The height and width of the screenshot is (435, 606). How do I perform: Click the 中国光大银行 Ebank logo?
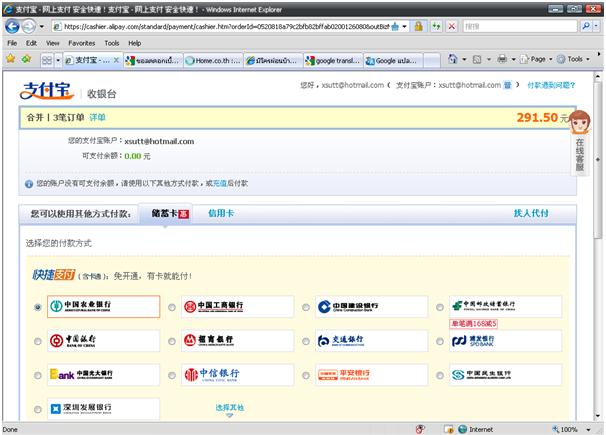click(x=103, y=375)
